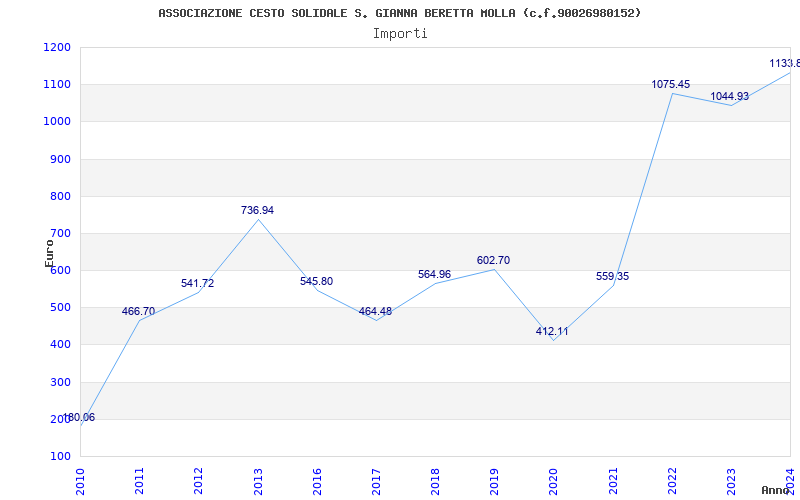Select the Associazione Cesto Solidale chart title
Image resolution: width=800 pixels, height=500 pixels.
tap(399, 13)
